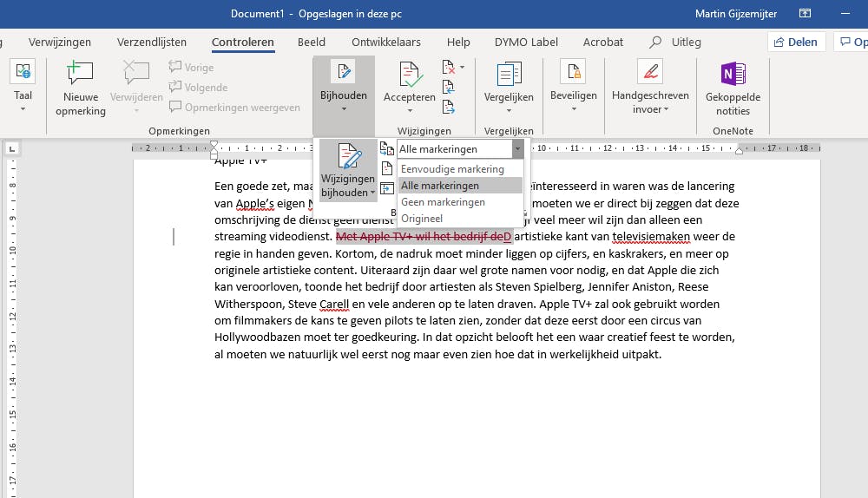Viewport: 868px width, 498px height.
Task: Open the DYMO Label tab
Action: 526,42
